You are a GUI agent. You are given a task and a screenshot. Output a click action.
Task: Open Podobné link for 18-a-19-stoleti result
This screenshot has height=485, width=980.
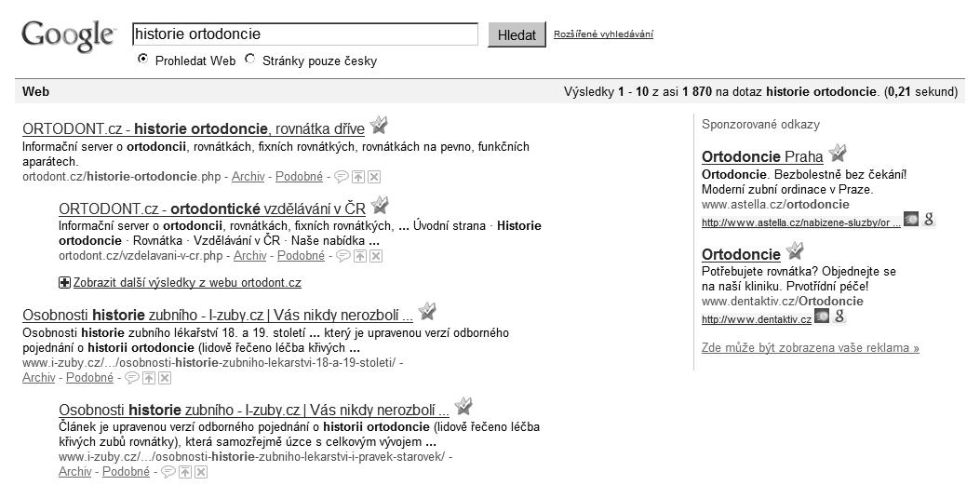[90, 378]
